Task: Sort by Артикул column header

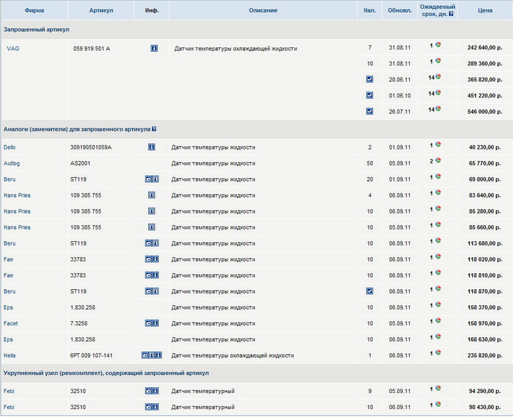Action: 101,10
